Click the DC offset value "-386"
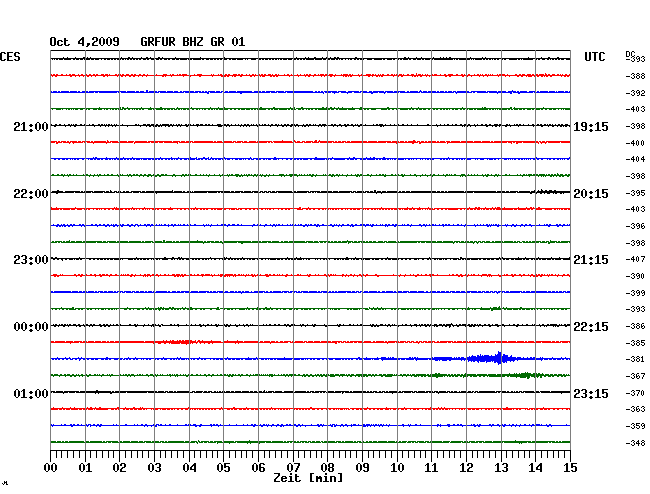 (635, 326)
